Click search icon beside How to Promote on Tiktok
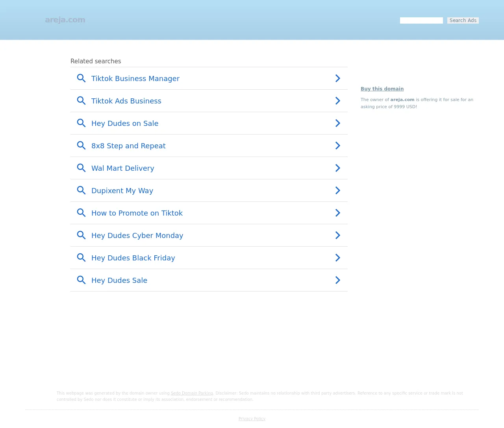Image resolution: width=504 pixels, height=428 pixels. pyautogui.click(x=81, y=213)
